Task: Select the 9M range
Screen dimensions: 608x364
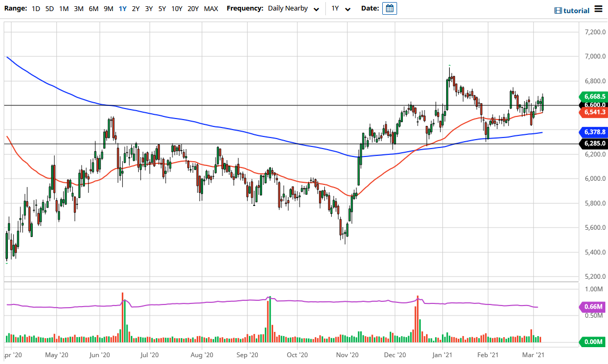Action: [109, 8]
